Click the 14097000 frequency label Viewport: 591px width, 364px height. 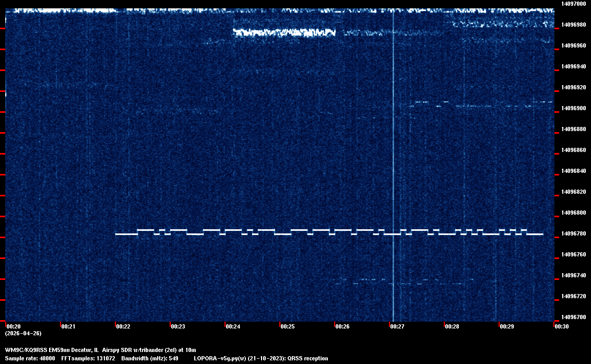coord(573,4)
